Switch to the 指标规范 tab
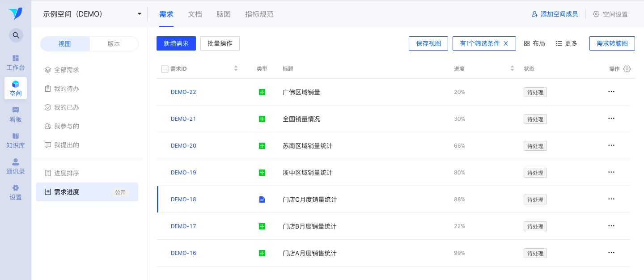Image resolution: width=644 pixels, height=280 pixels. coord(259,14)
